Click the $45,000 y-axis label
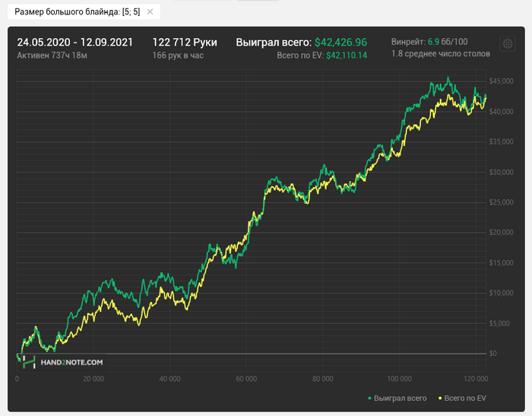This screenshot has height=416, width=532. (501, 81)
